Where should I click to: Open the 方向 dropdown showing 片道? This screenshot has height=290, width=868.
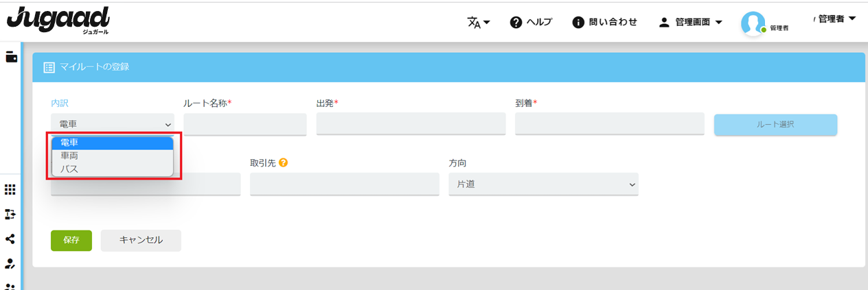pos(543,184)
